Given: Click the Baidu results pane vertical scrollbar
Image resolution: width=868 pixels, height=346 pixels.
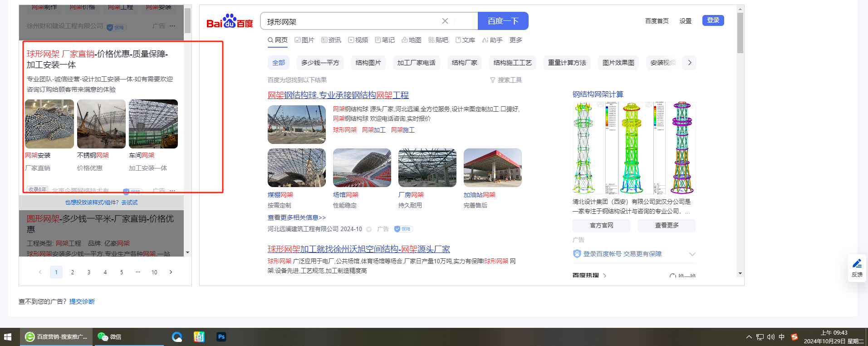Looking at the screenshot, I should tap(740, 33).
